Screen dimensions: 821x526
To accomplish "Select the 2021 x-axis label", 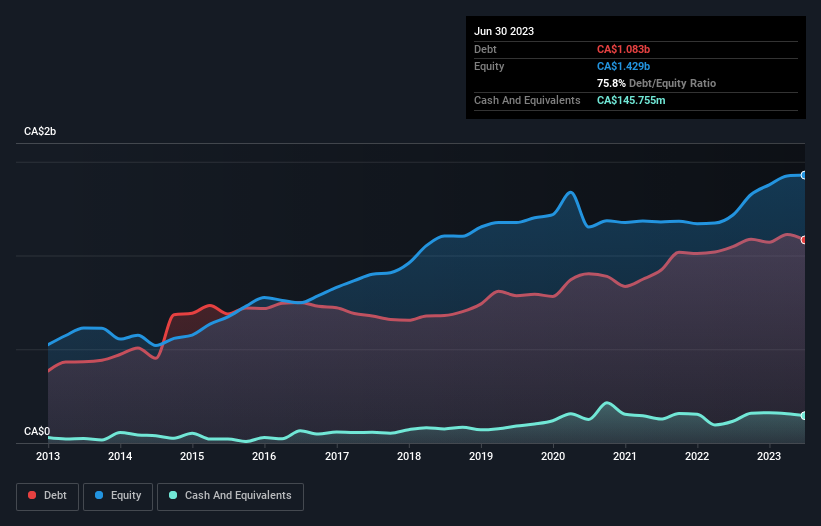I will (625, 456).
